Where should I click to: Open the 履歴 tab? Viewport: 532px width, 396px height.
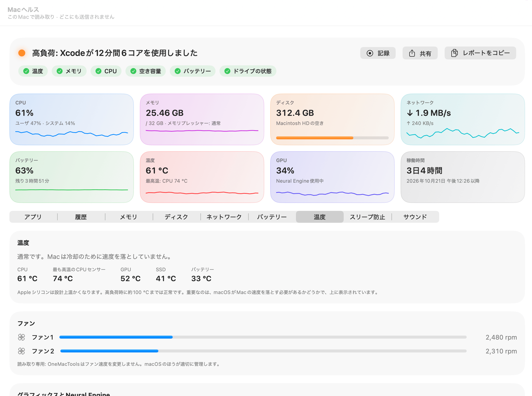(81, 217)
